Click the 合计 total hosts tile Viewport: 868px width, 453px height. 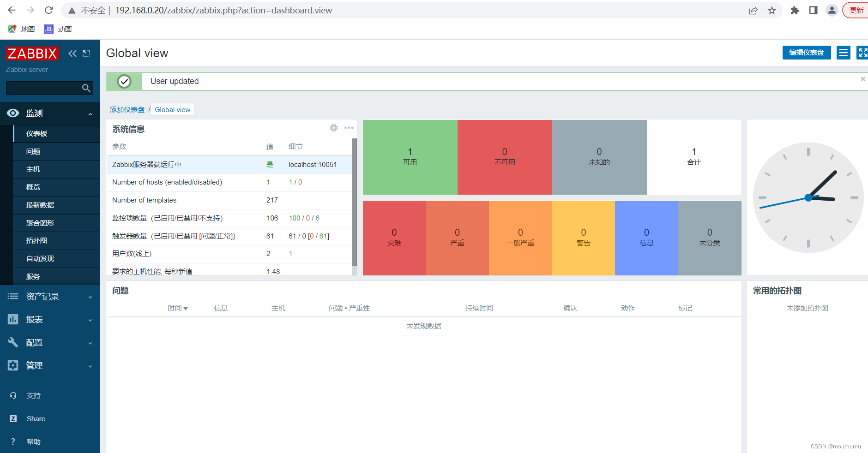tap(694, 157)
